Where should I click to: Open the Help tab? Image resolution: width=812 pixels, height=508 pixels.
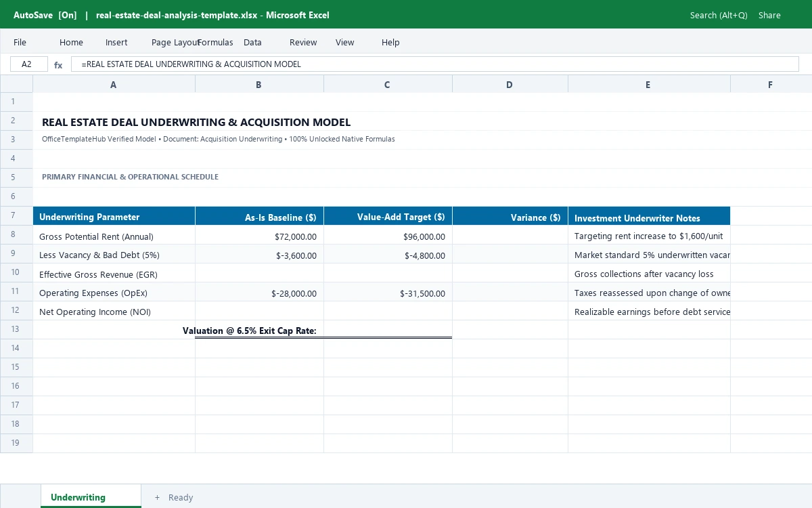[x=390, y=42]
